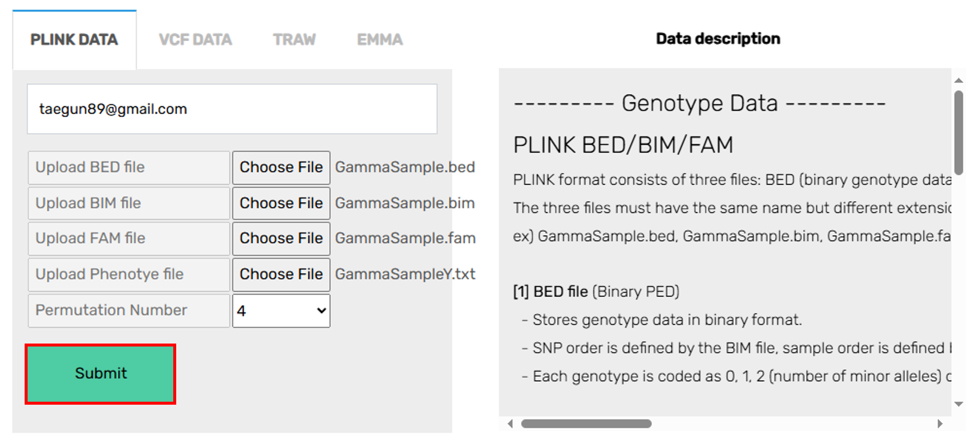The height and width of the screenshot is (448, 980).
Task: Click the scroll right arrow below description
Action: [940, 423]
